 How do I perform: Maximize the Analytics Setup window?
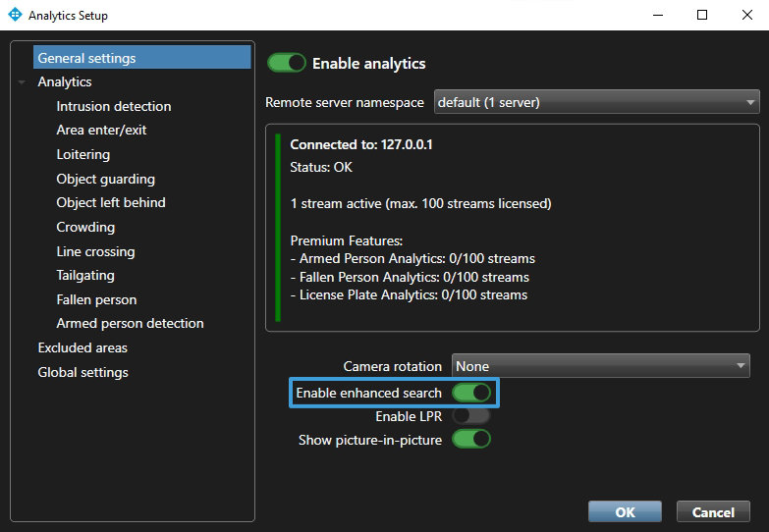pos(701,16)
